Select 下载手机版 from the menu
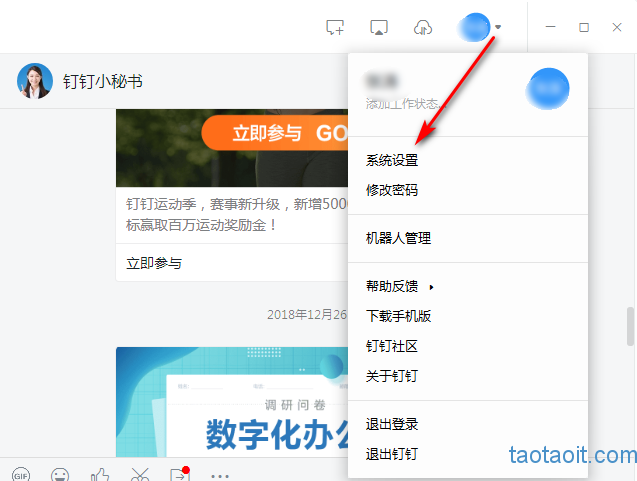The width and height of the screenshot is (637, 481). 398,316
